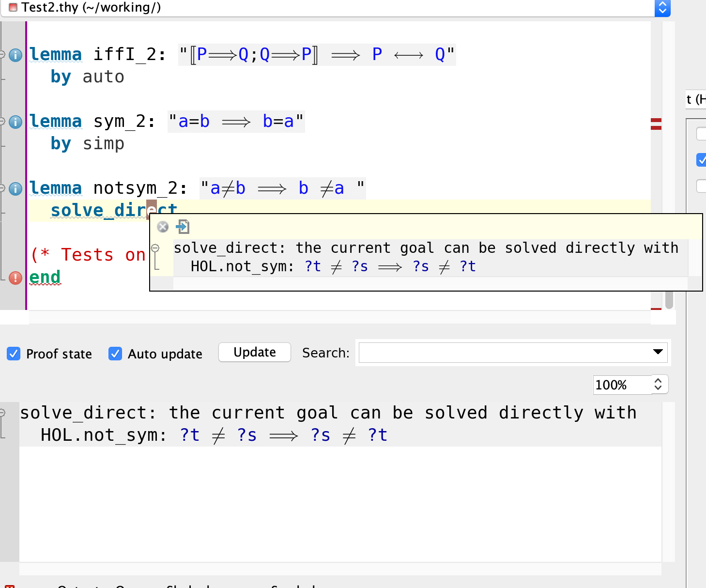
Task: Disable Auto update in the output panel
Action: (115, 354)
